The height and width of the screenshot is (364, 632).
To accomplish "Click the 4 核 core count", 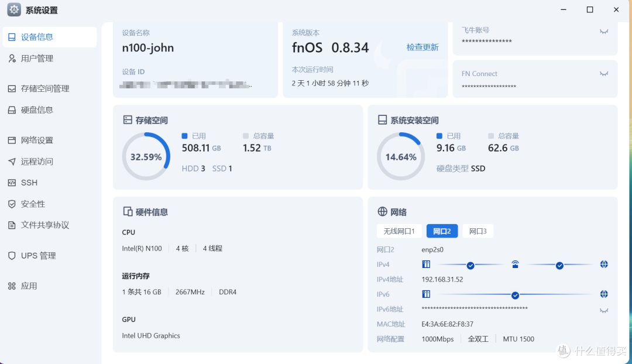I will pos(182,248).
